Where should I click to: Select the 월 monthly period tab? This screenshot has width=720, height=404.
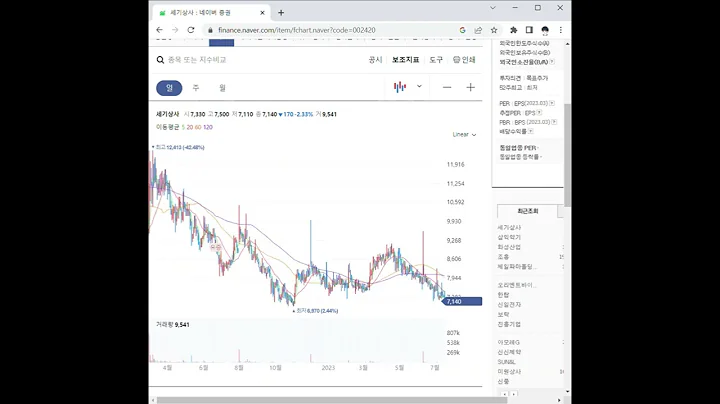222,88
